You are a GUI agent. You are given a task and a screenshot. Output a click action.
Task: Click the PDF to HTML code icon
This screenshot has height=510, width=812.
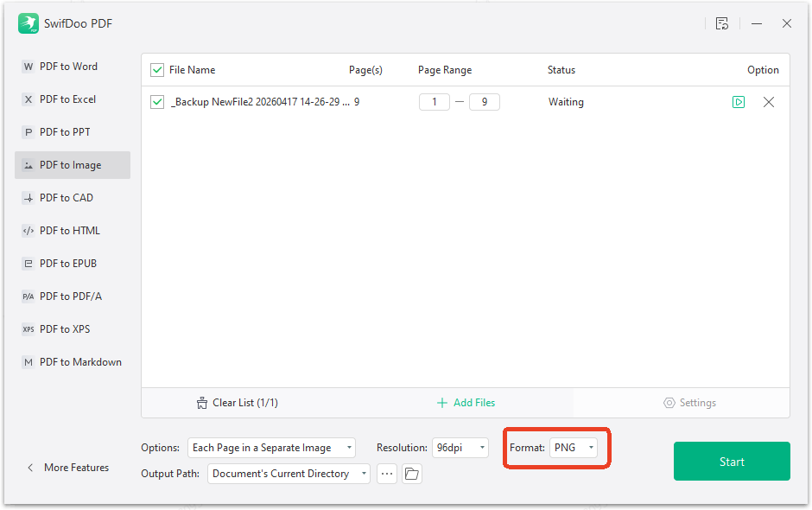(x=29, y=231)
